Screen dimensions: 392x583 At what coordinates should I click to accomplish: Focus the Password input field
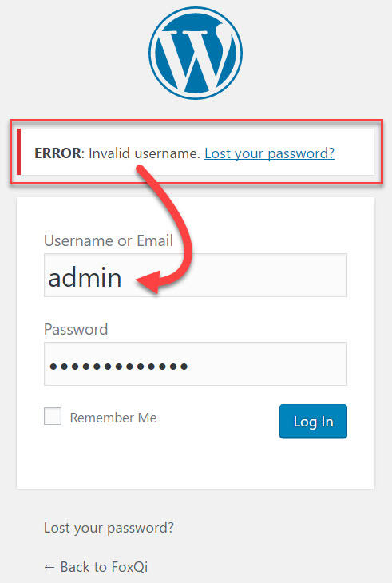pyautogui.click(x=196, y=363)
